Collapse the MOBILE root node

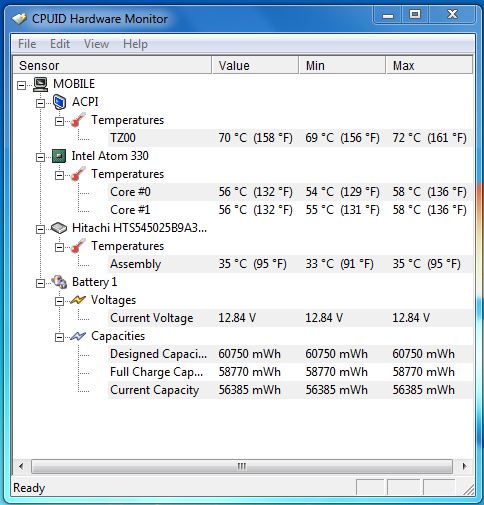pos(22,85)
